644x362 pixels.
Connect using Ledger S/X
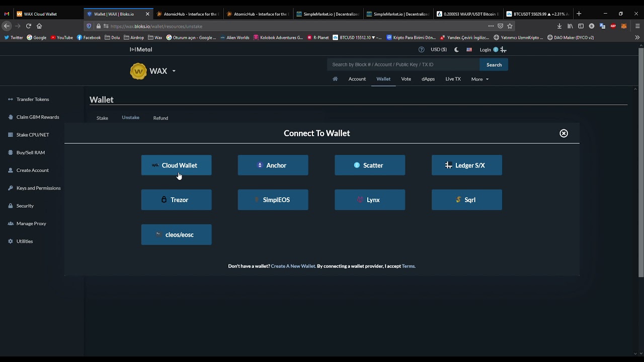pos(467,165)
